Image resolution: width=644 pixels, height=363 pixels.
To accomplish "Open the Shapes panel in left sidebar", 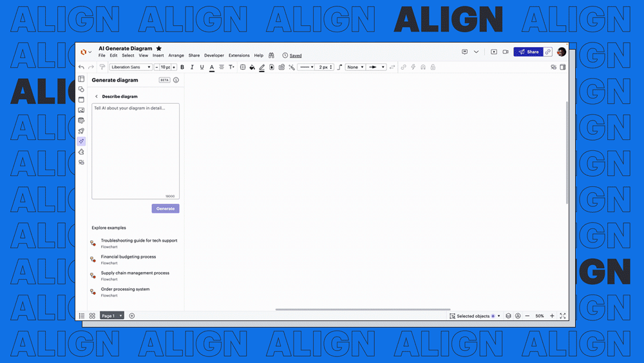I will (x=81, y=89).
